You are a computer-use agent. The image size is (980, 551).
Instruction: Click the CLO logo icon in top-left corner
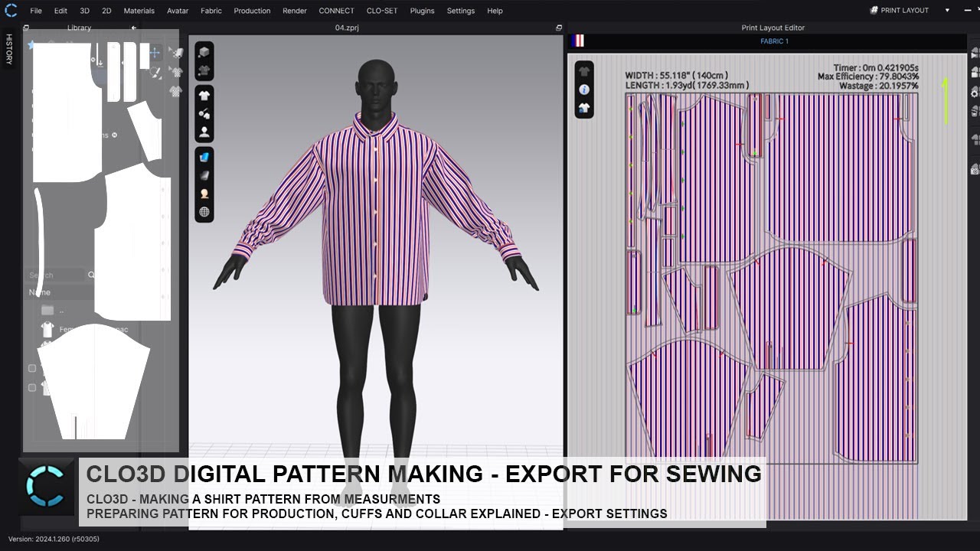[11, 10]
